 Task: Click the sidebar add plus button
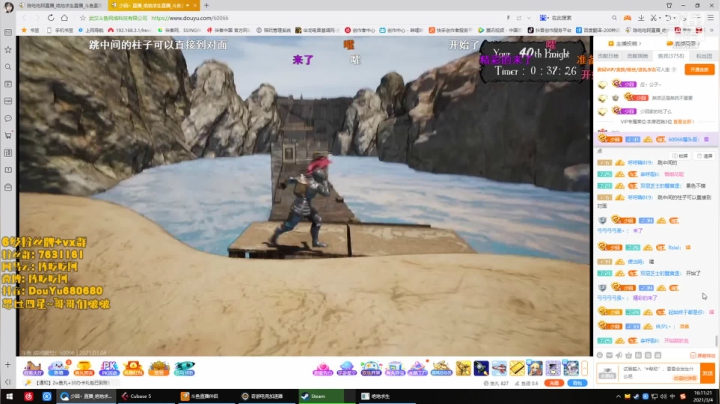(8, 365)
